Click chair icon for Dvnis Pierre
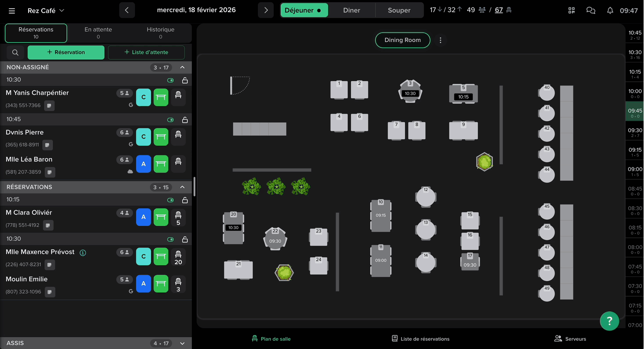Image resolution: width=644 pixels, height=349 pixels. [178, 137]
